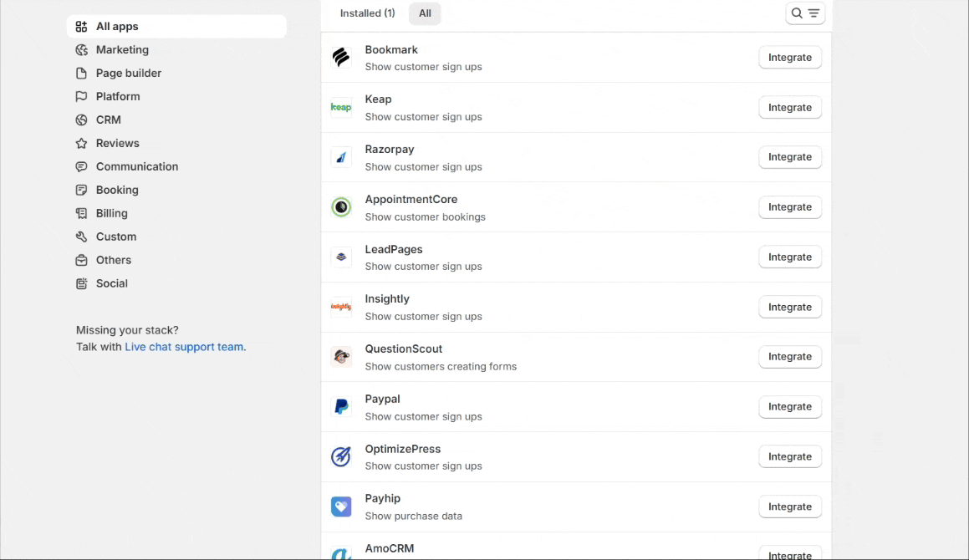This screenshot has height=560, width=969.
Task: Click the Payhip app name
Action: pos(383,498)
